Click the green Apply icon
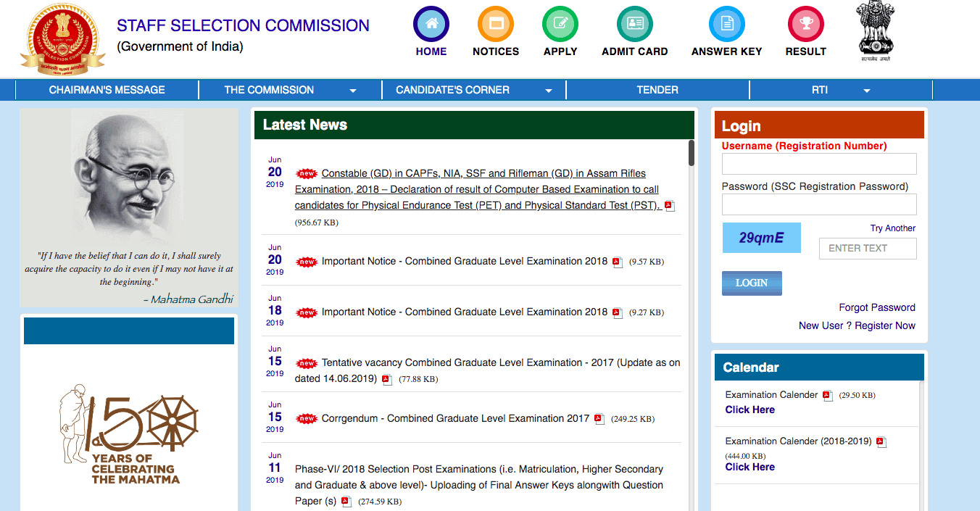The width and height of the screenshot is (980, 511). click(x=560, y=24)
